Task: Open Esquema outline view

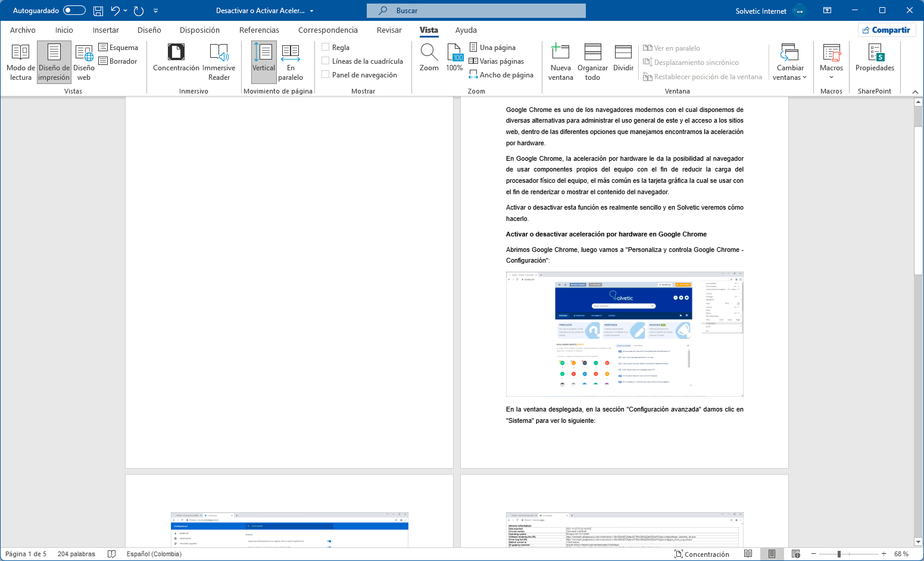Action: coord(118,48)
